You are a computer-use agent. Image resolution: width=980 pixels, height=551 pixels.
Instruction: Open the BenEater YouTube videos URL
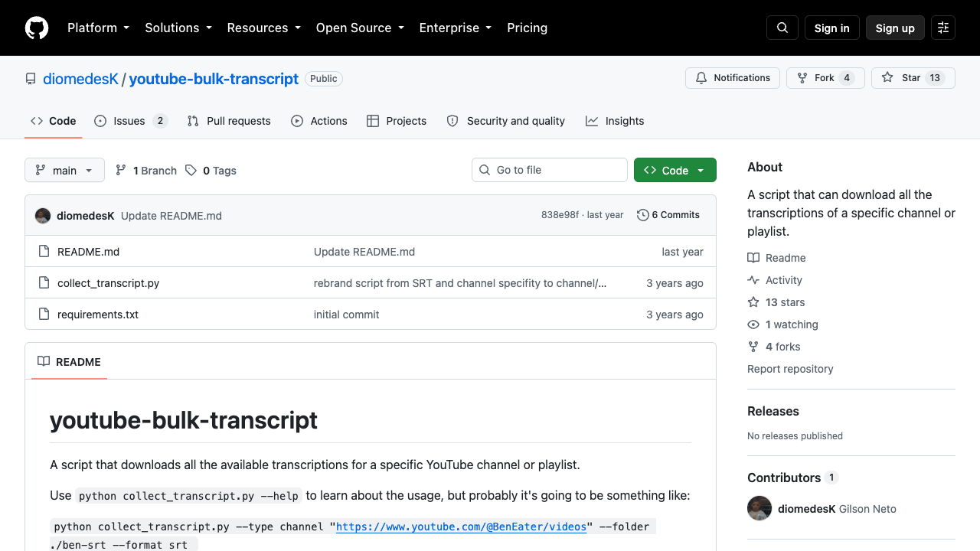click(461, 527)
